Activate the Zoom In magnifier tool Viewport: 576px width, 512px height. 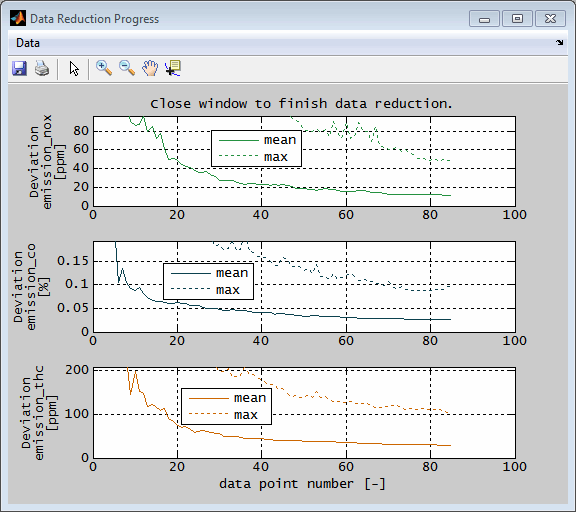(104, 68)
